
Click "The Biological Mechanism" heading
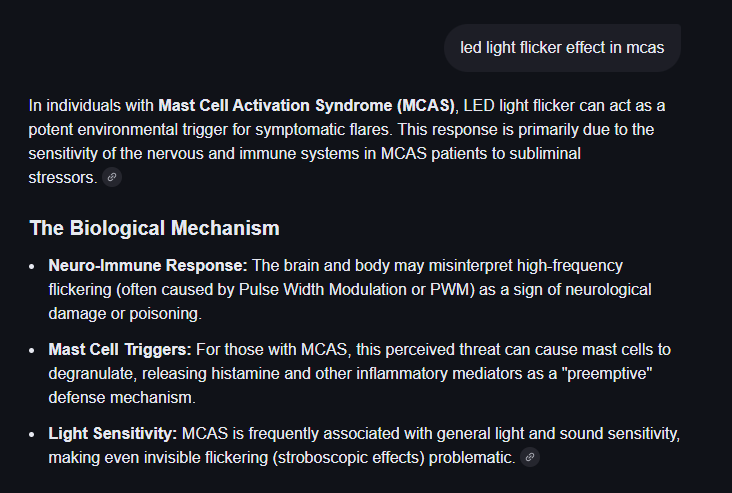[154, 228]
